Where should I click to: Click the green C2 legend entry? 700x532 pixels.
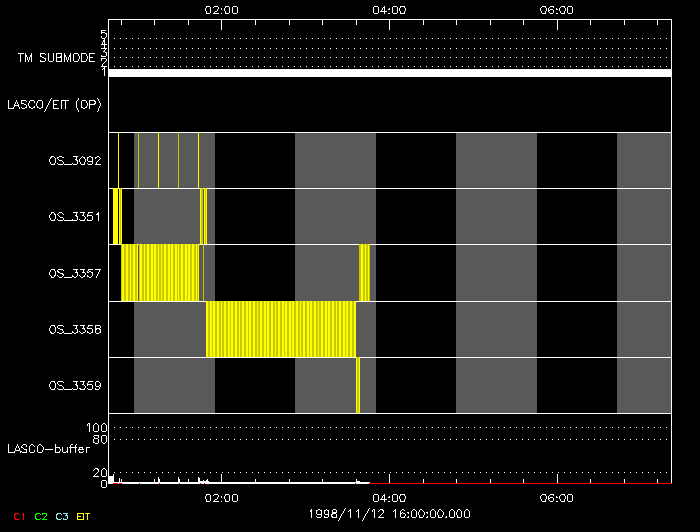41,516
